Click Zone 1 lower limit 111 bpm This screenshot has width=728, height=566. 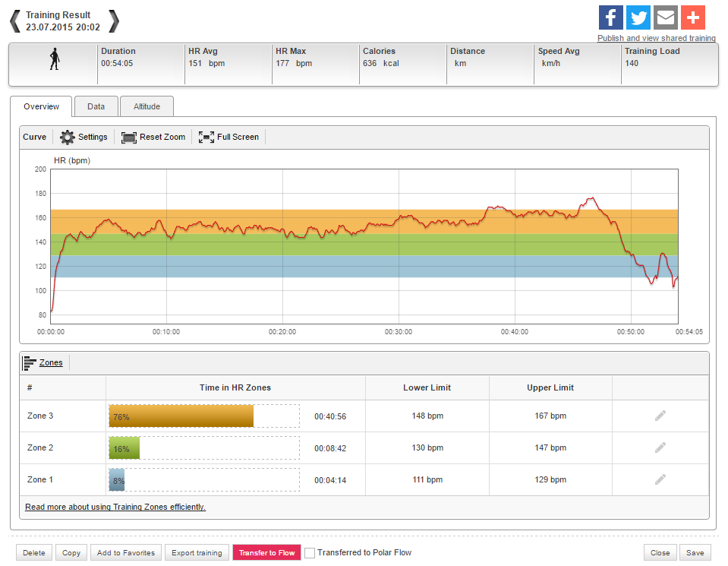tap(427, 479)
